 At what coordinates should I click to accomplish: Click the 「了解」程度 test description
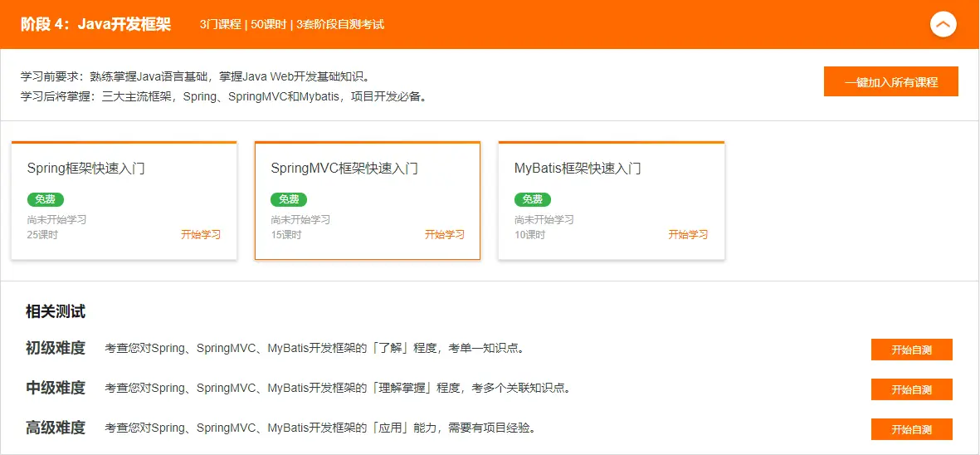click(314, 348)
